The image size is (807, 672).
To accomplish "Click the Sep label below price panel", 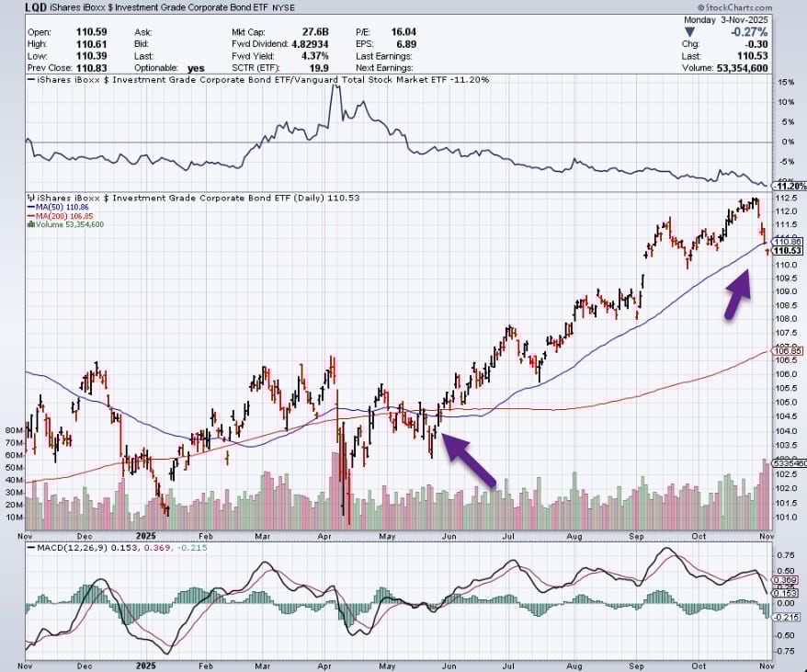I will coord(637,536).
